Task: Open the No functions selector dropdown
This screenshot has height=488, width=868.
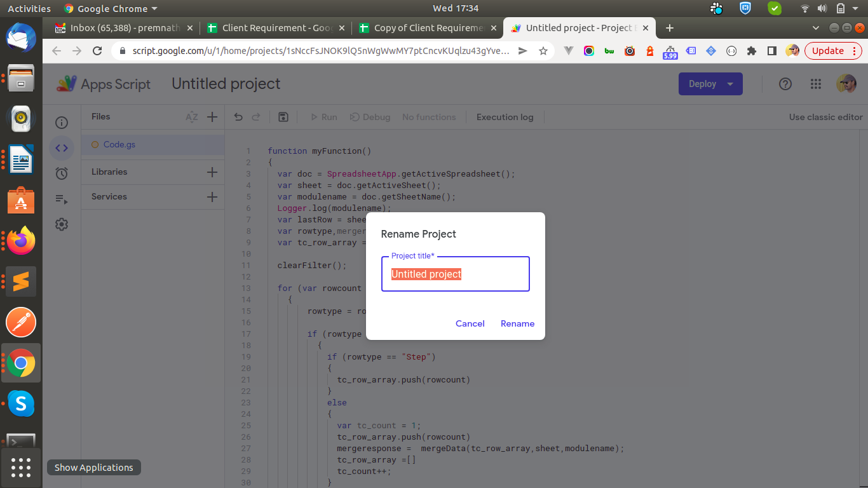Action: tap(429, 117)
